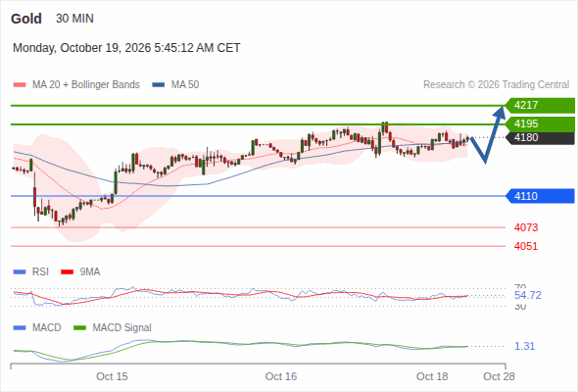This screenshot has width=578, height=392.
Task: Click the MA 50 legend color swatch
Action: click(x=159, y=85)
